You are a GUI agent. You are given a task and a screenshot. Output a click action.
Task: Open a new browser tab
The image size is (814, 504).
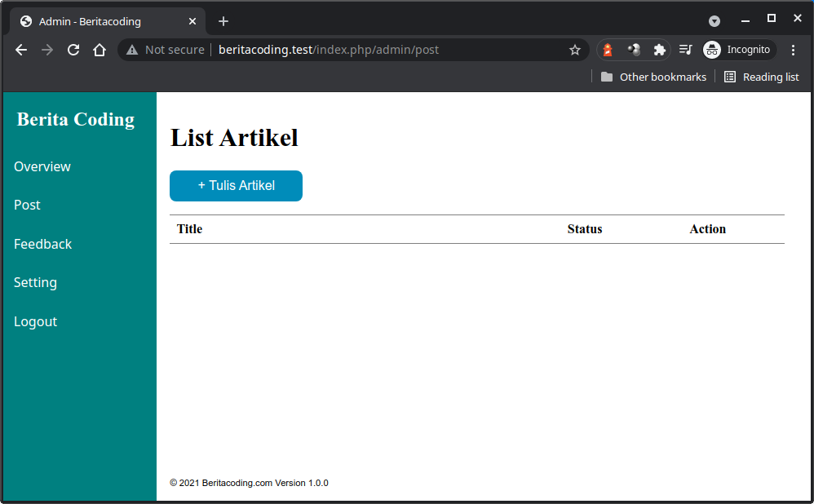point(223,21)
